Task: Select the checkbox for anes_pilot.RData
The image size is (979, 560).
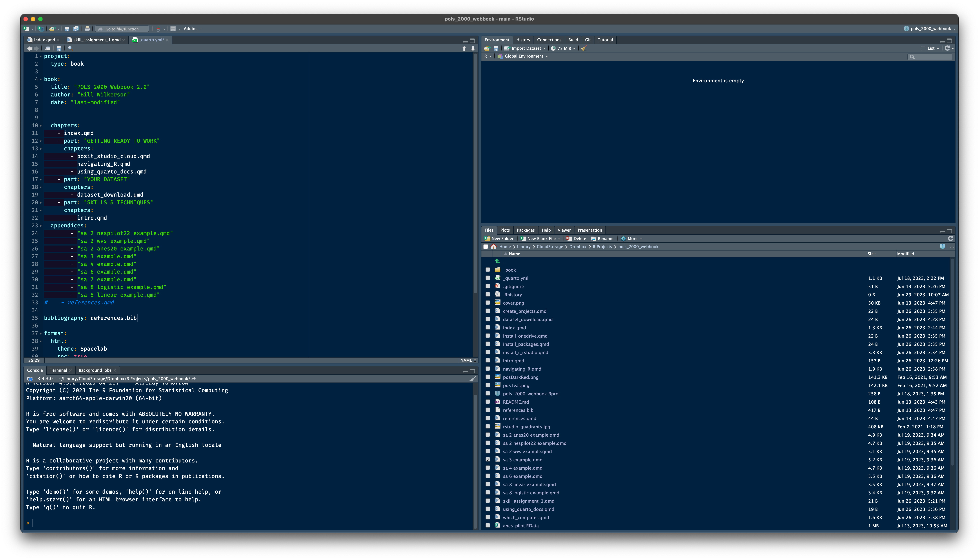Action: click(488, 526)
